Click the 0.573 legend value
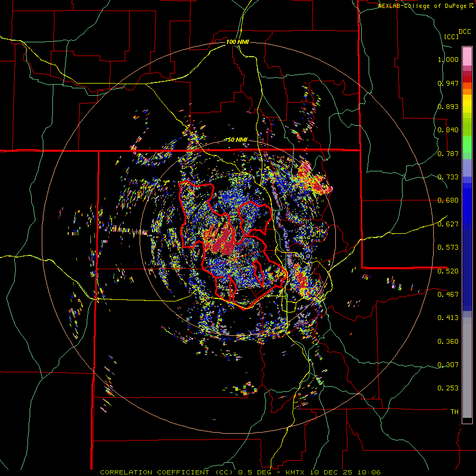 click(448, 248)
